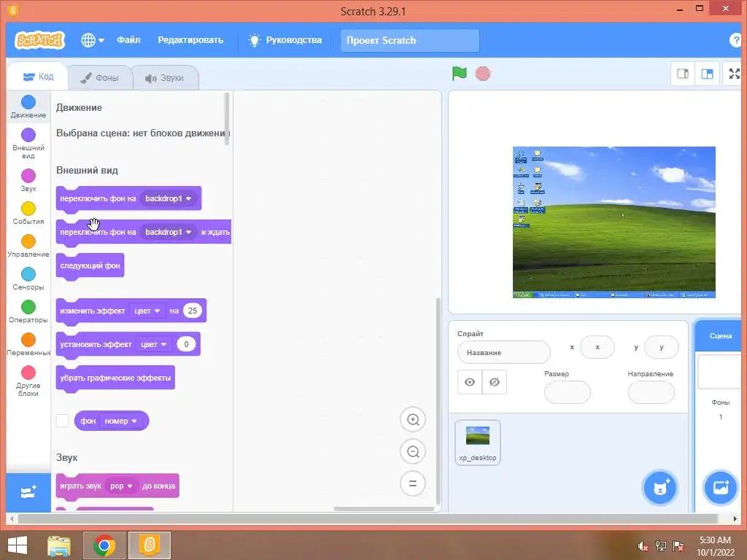Screen dimensions: 747x560
Task: Select События block category
Action: (28, 214)
